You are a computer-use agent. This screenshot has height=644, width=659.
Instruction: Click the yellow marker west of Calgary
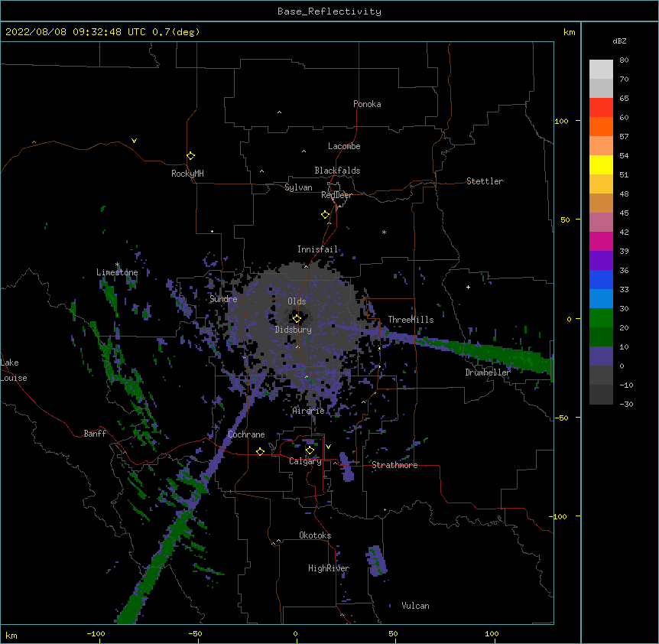260,451
